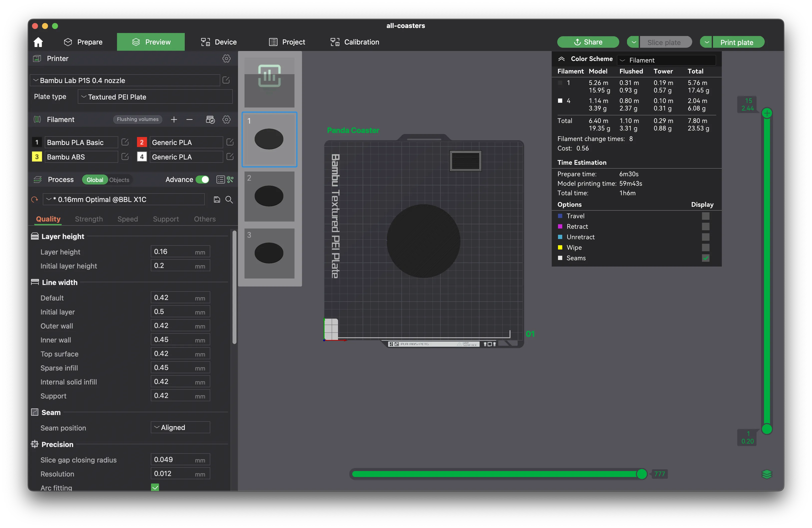Open the Speed settings tab
The image size is (812, 528).
pos(127,219)
